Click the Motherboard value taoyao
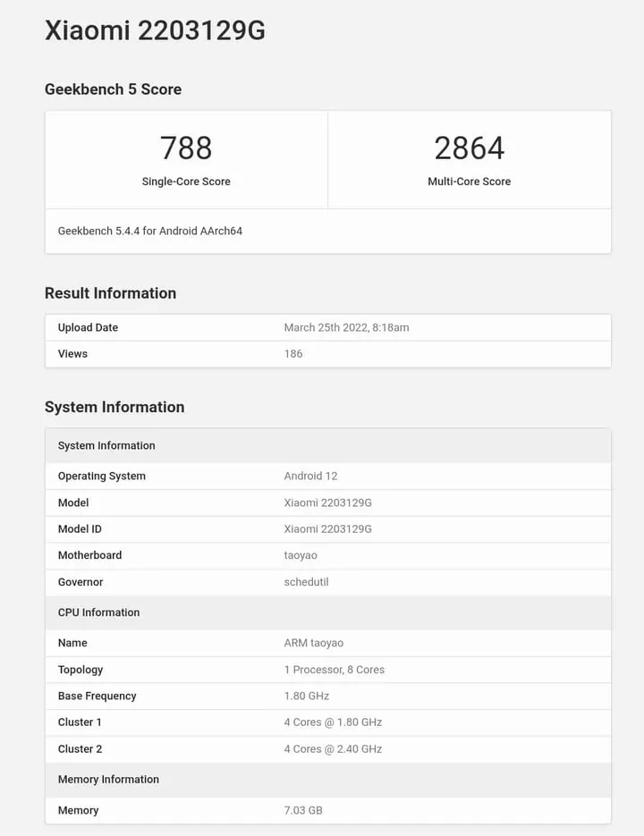This screenshot has height=836, width=644. pos(301,555)
